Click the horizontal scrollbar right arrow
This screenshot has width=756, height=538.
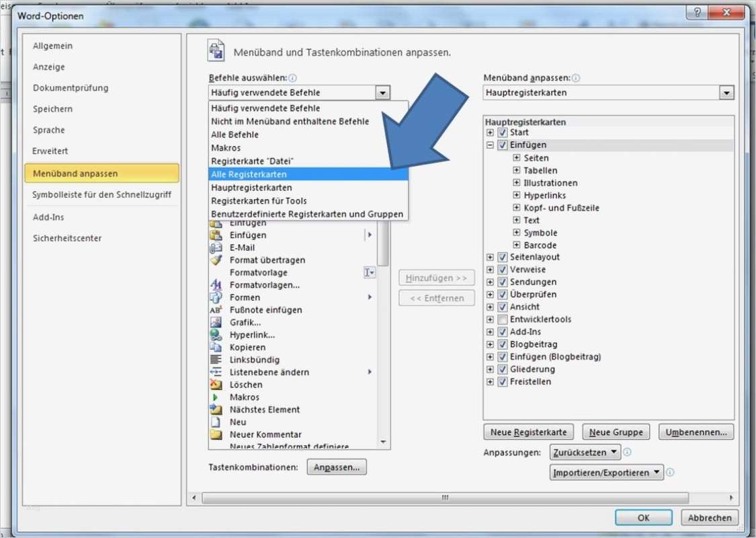tap(731, 498)
